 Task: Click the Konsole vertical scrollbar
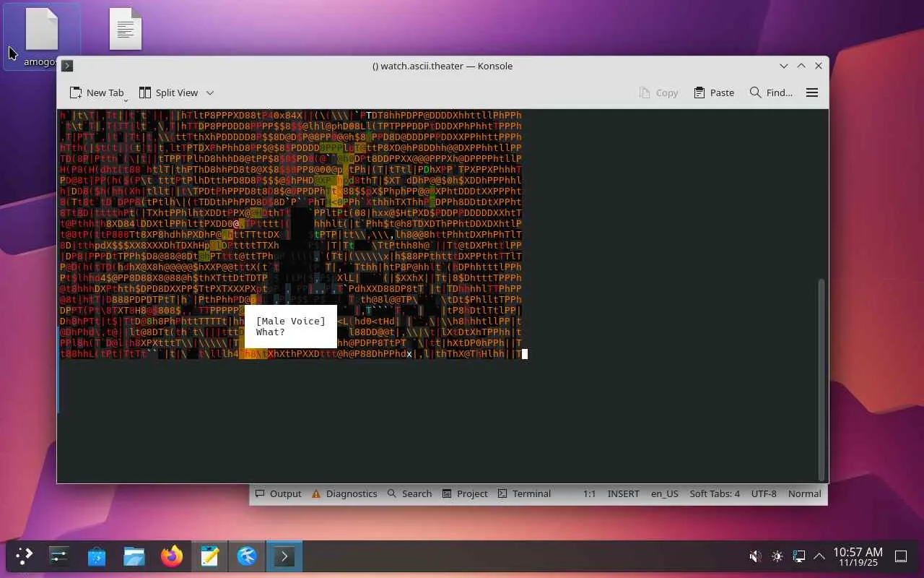[822, 379]
